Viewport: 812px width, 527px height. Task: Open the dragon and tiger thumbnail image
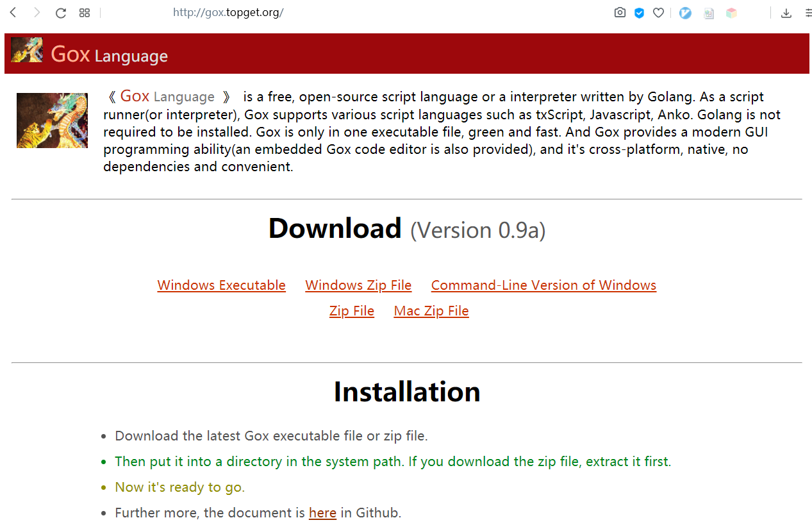[x=52, y=121]
